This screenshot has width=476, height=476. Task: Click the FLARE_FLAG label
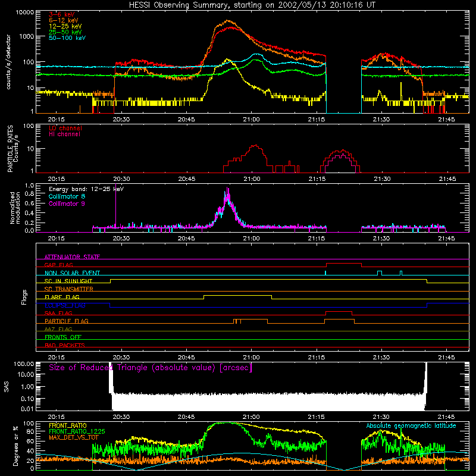[62, 297]
